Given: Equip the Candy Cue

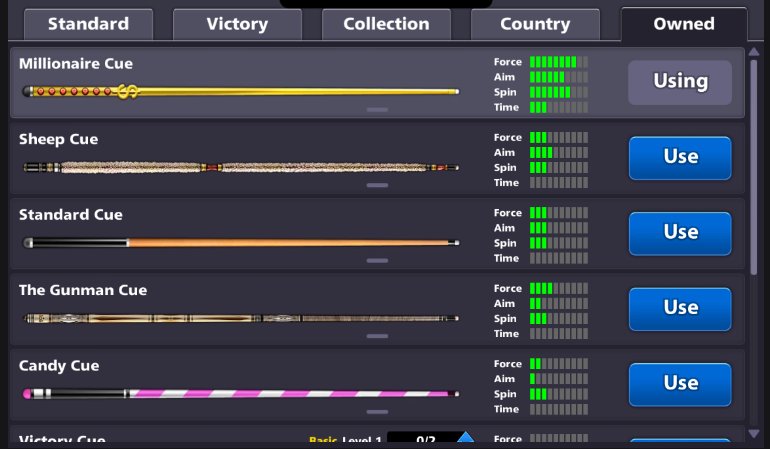Looking at the screenshot, I should (680, 384).
